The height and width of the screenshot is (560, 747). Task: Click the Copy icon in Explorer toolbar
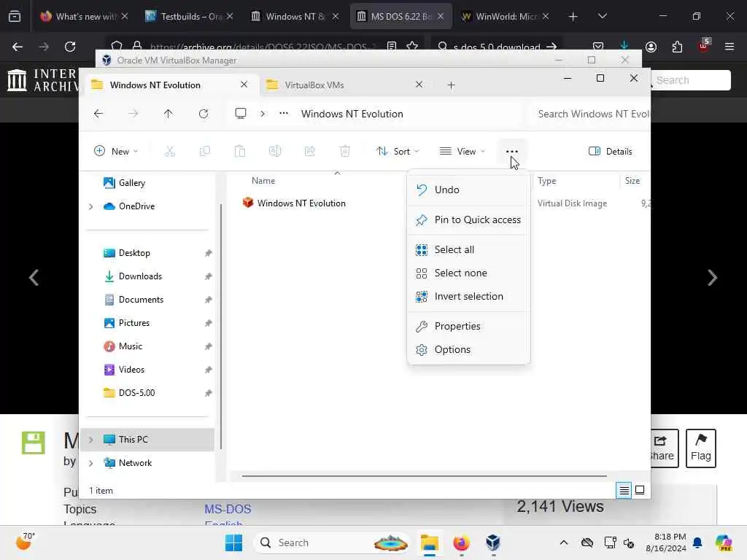click(x=205, y=152)
